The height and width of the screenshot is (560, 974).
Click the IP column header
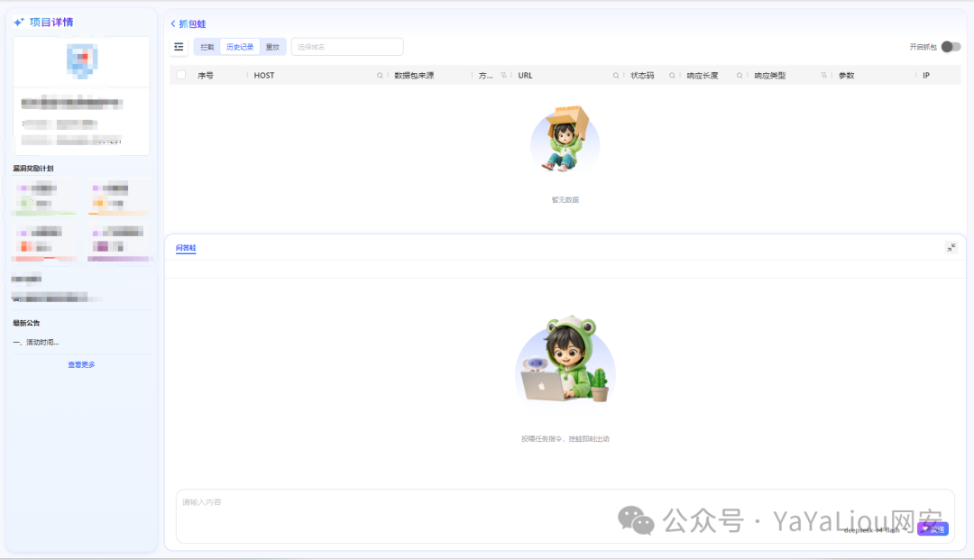[925, 76]
